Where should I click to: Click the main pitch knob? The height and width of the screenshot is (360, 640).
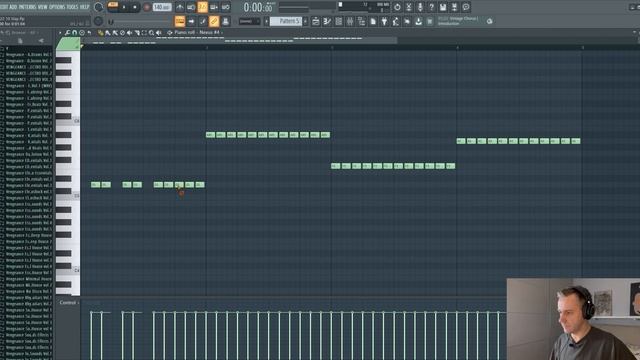[98, 21]
